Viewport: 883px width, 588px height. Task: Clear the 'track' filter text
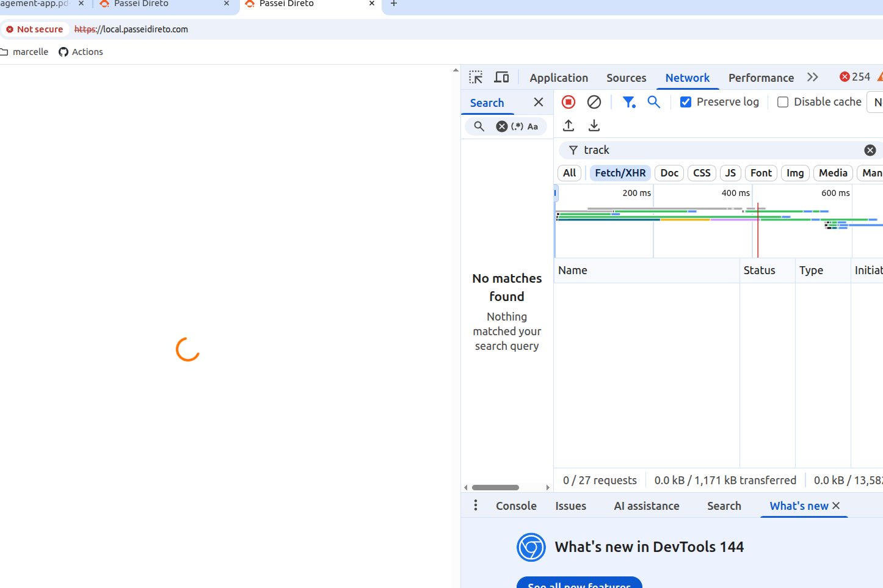pos(870,150)
